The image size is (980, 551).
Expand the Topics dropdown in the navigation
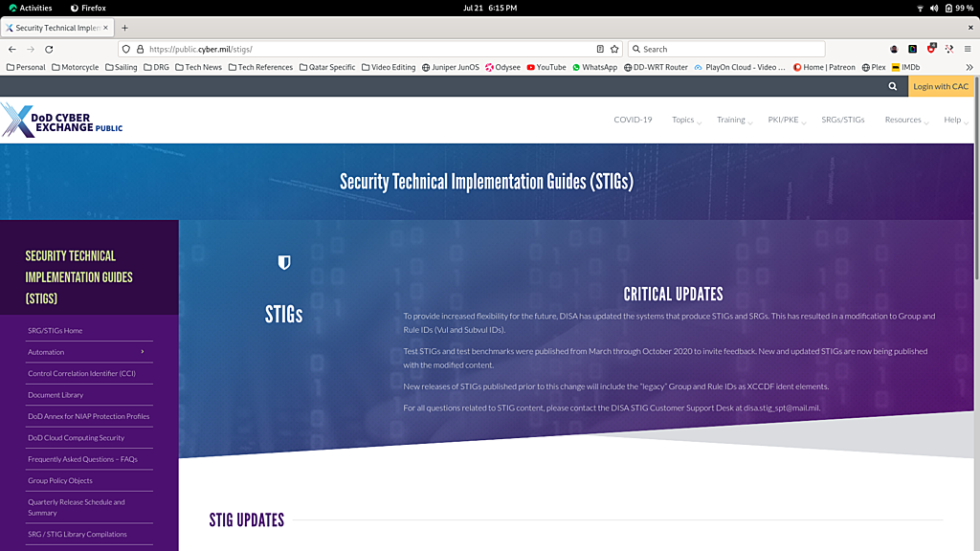(x=681, y=120)
